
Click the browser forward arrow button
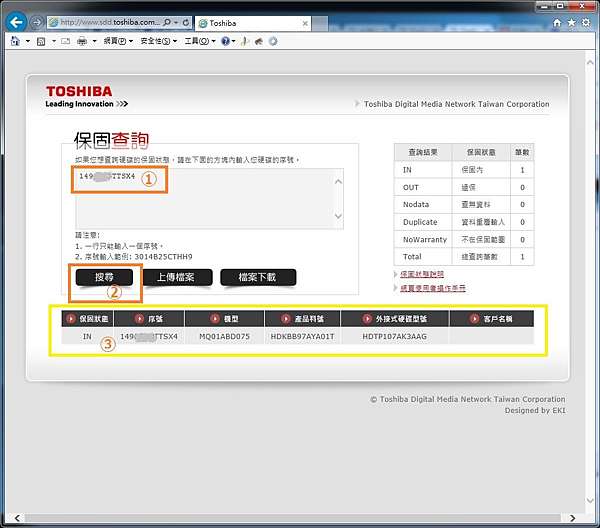(36, 23)
